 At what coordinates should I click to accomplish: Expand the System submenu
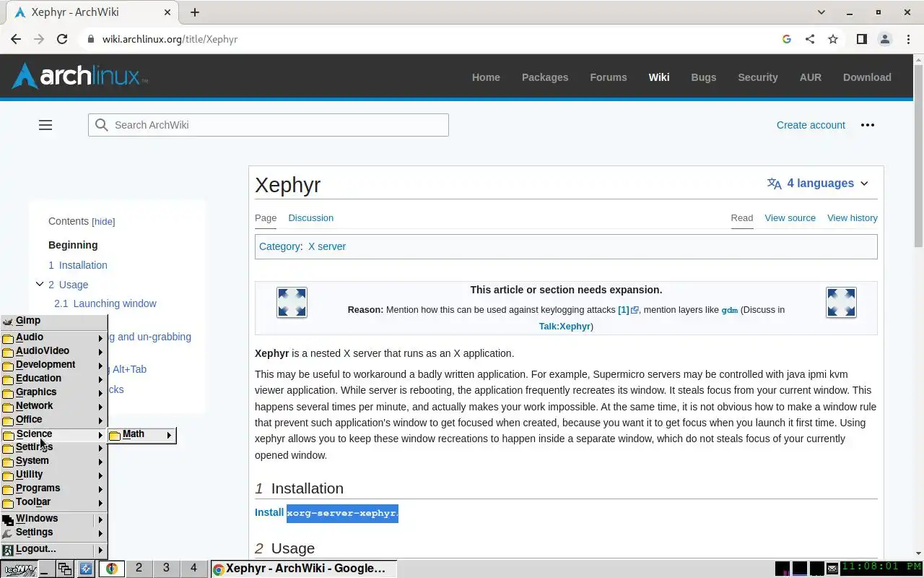pos(53,461)
